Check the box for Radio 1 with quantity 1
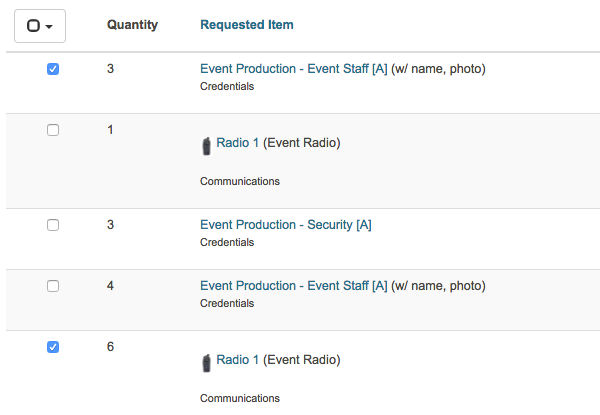Image resolution: width=600 pixels, height=415 pixels. point(53,130)
